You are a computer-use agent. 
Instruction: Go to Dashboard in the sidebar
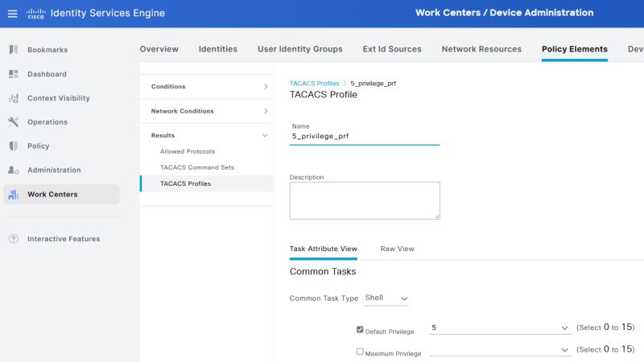(47, 74)
